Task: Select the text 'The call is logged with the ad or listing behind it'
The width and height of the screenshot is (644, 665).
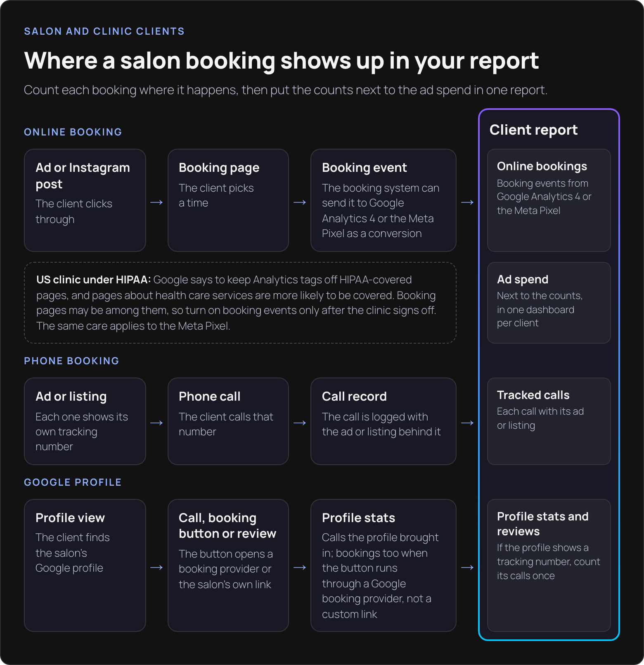Action: 381,424
